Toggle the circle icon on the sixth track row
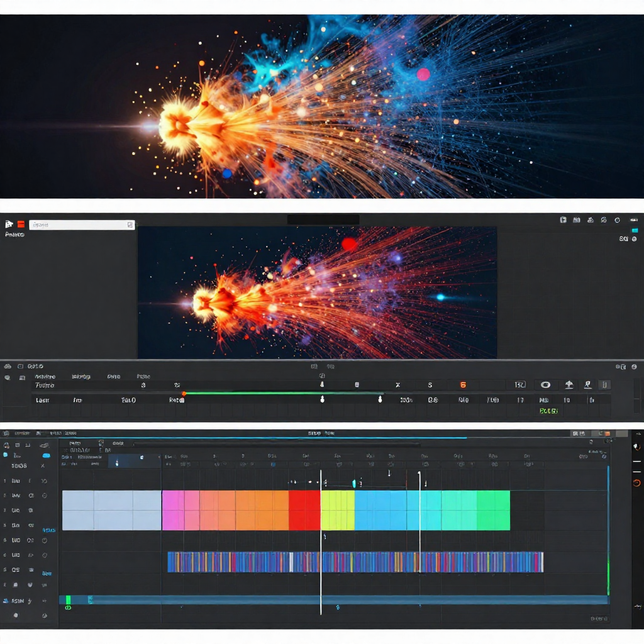Screen dimensions: 644x644 [45, 555]
